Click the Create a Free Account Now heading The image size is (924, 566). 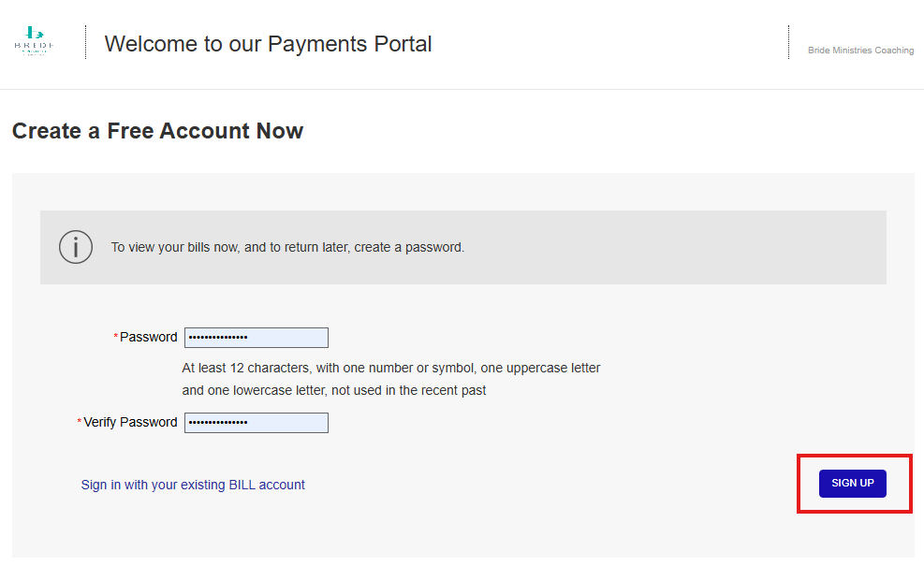pos(157,131)
